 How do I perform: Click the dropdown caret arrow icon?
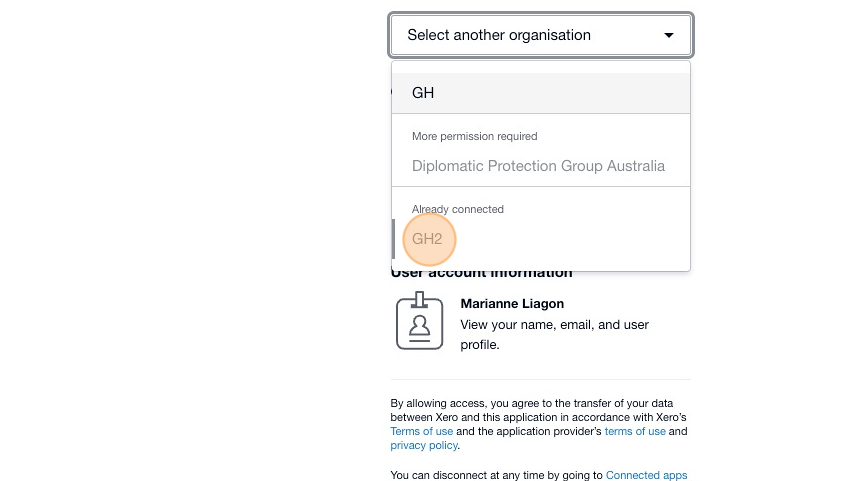tap(669, 35)
